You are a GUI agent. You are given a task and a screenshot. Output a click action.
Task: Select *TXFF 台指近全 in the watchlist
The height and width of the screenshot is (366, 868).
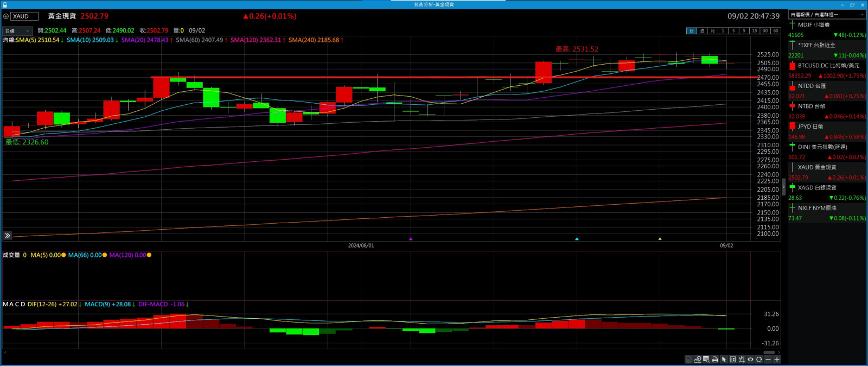(827, 50)
